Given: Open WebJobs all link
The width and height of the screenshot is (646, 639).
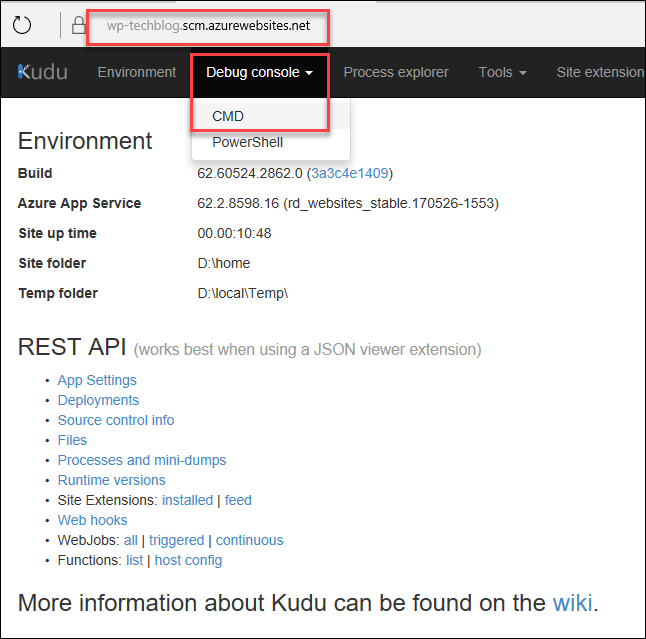Looking at the screenshot, I should click(x=131, y=540).
